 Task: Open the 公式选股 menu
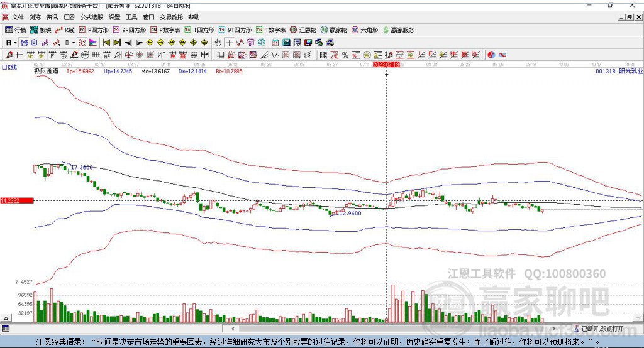(x=92, y=17)
